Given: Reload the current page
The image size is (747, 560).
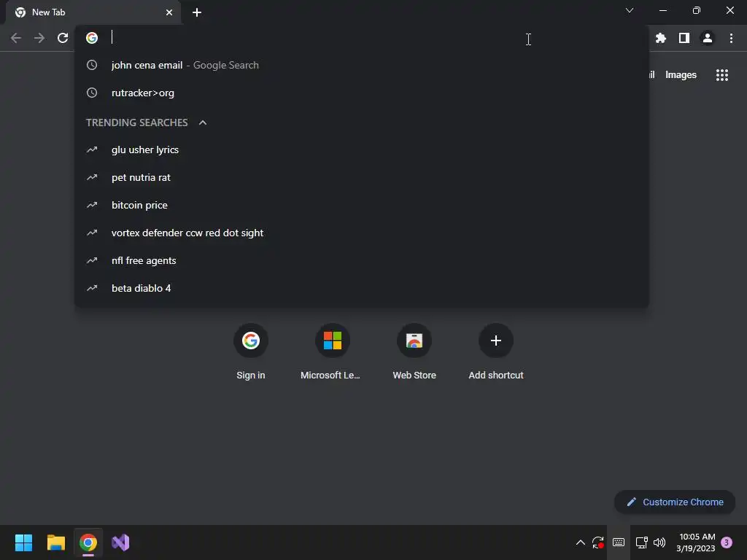Looking at the screenshot, I should click(x=63, y=38).
